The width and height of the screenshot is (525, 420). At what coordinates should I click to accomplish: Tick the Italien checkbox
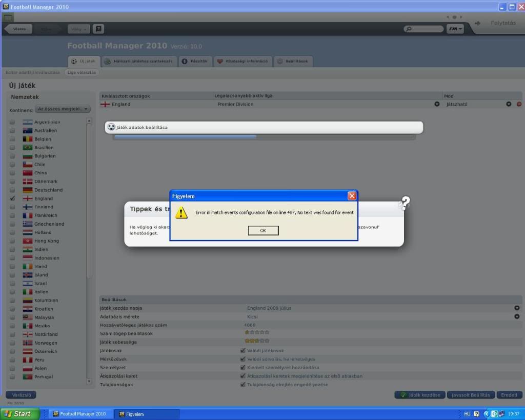tap(12, 292)
